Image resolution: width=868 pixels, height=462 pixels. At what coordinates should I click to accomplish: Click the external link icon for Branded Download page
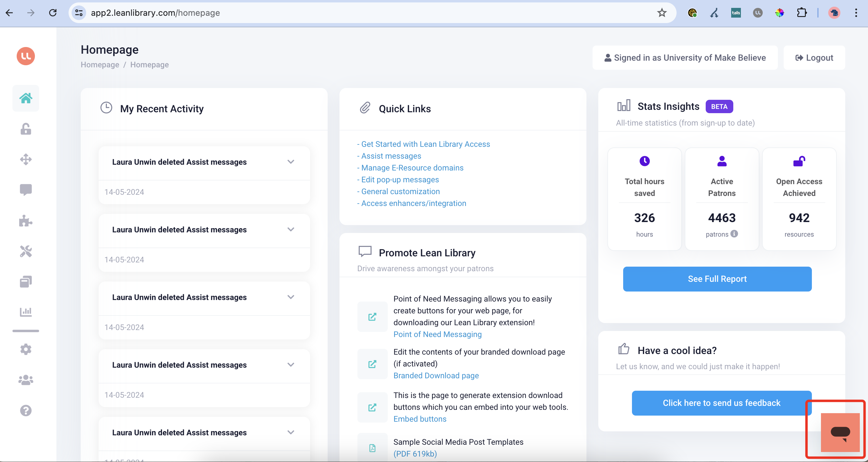[x=372, y=364]
